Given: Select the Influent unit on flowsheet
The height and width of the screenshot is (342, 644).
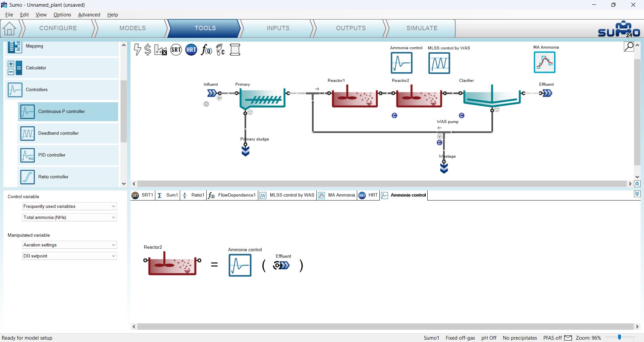Looking at the screenshot, I should [x=212, y=93].
